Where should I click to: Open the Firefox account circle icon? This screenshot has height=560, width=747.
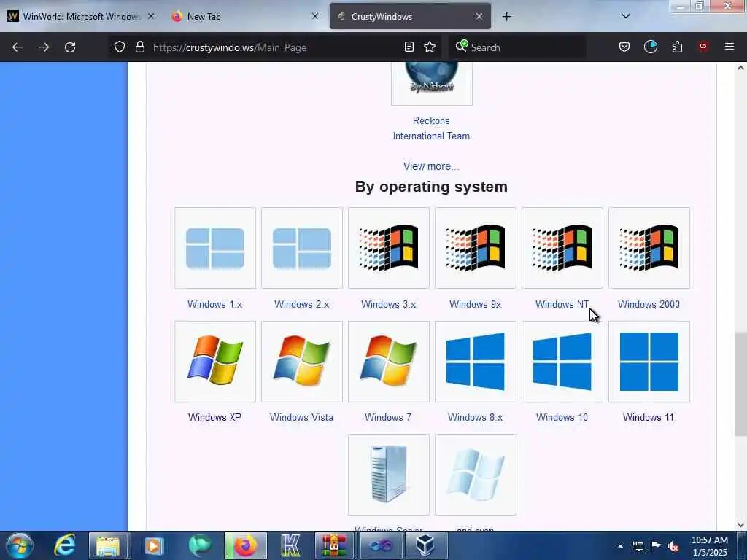(650, 47)
